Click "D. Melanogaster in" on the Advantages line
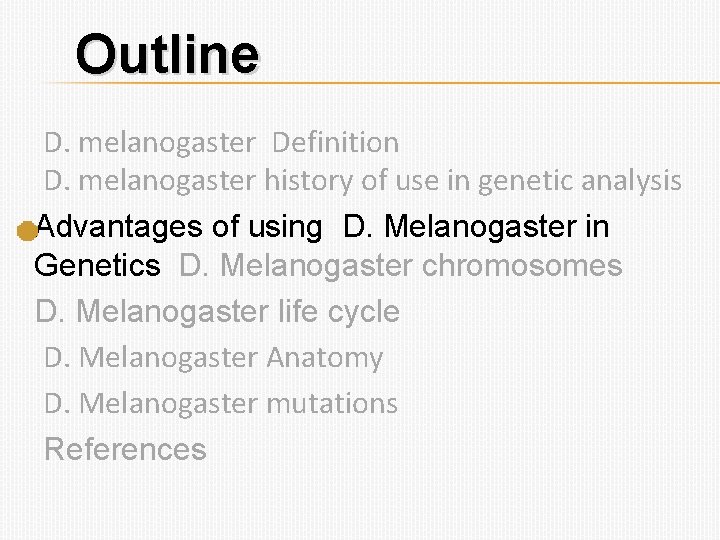Viewport: 720px width, 540px height. [x=476, y=227]
